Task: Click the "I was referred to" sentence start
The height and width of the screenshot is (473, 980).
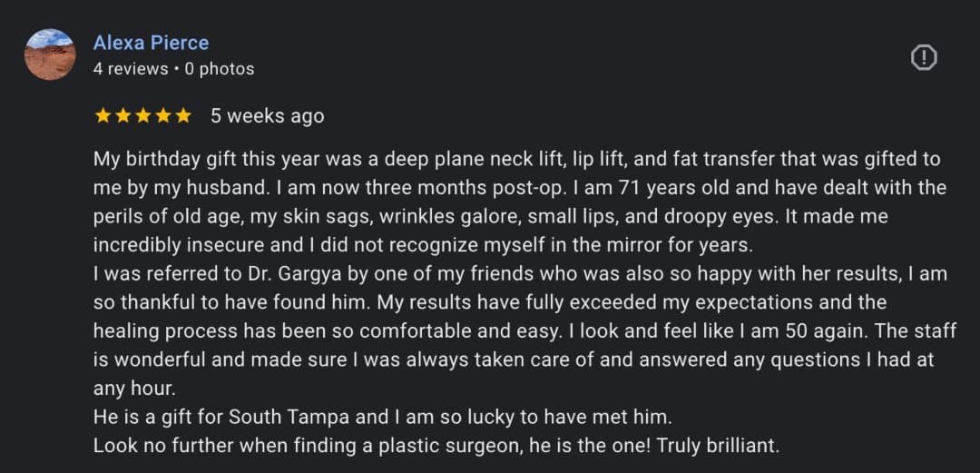Action: point(167,273)
